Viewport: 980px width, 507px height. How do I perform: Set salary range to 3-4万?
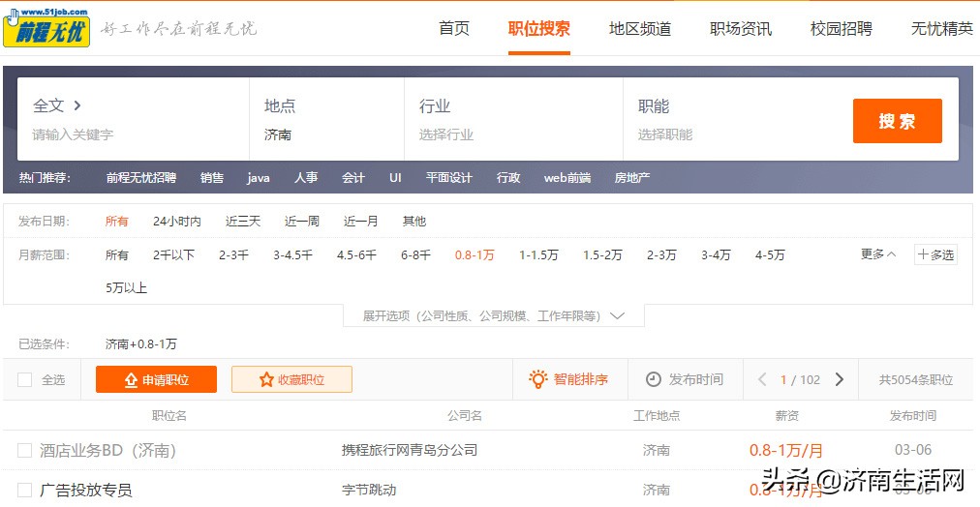pos(716,254)
